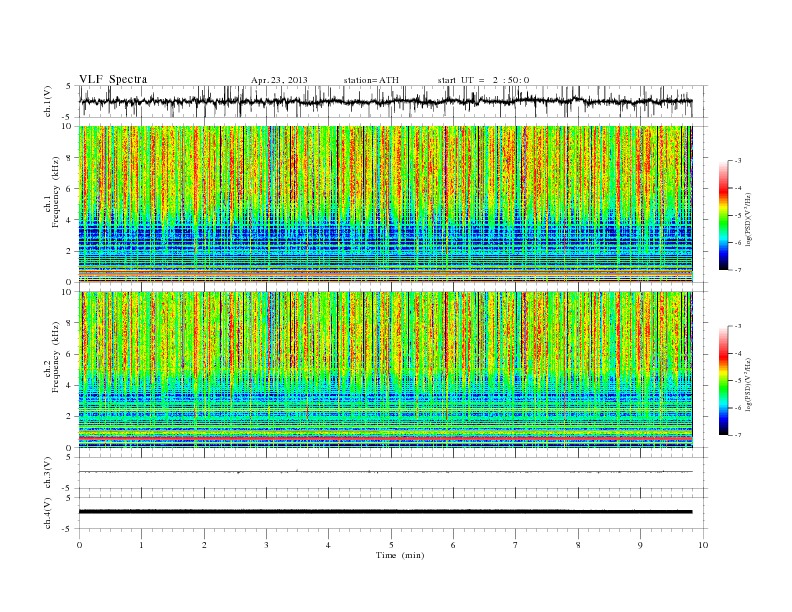Select the "Time (min)" axis title

coord(400,555)
